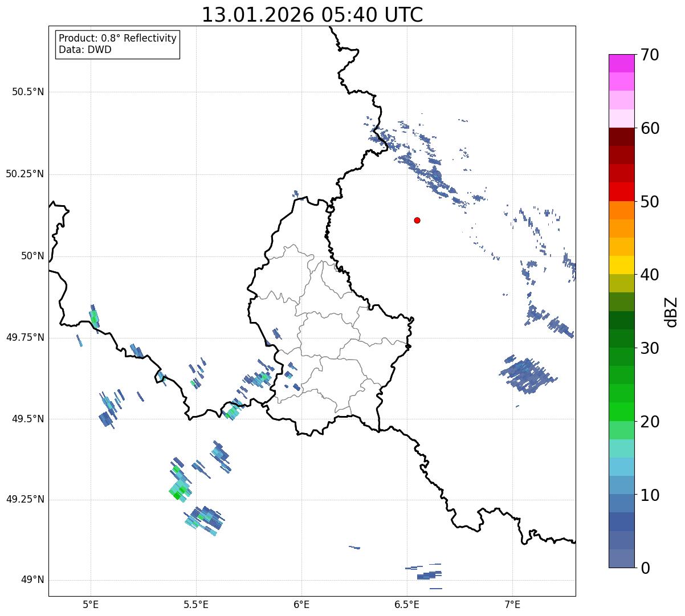Click the title 13.01.2026 05:40 UTC

point(312,15)
